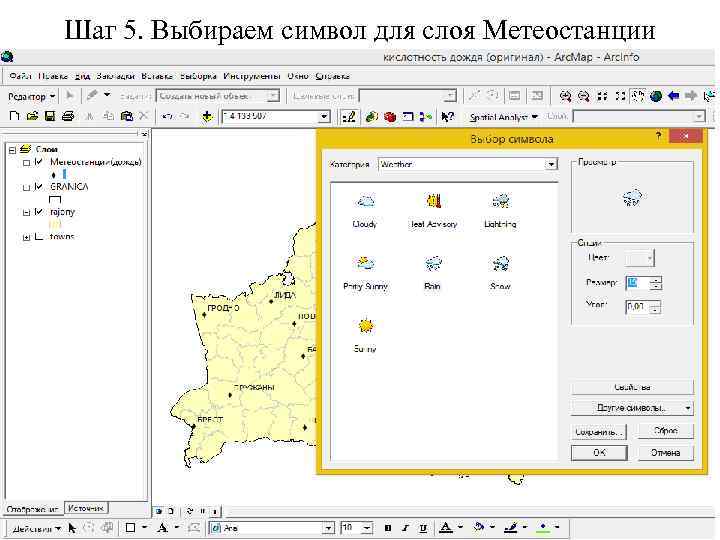Toggle Bold text formatting
Viewport: 720px width, 540px height.
[x=388, y=528]
